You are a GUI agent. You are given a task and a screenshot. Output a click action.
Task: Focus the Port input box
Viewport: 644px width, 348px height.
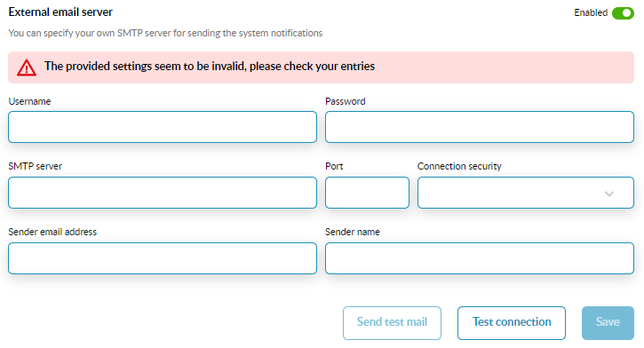click(x=367, y=193)
